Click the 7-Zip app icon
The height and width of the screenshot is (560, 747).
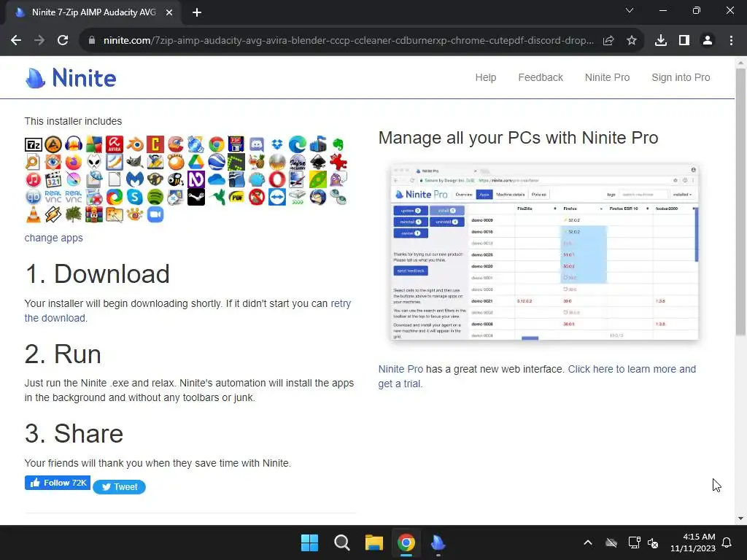coord(34,144)
